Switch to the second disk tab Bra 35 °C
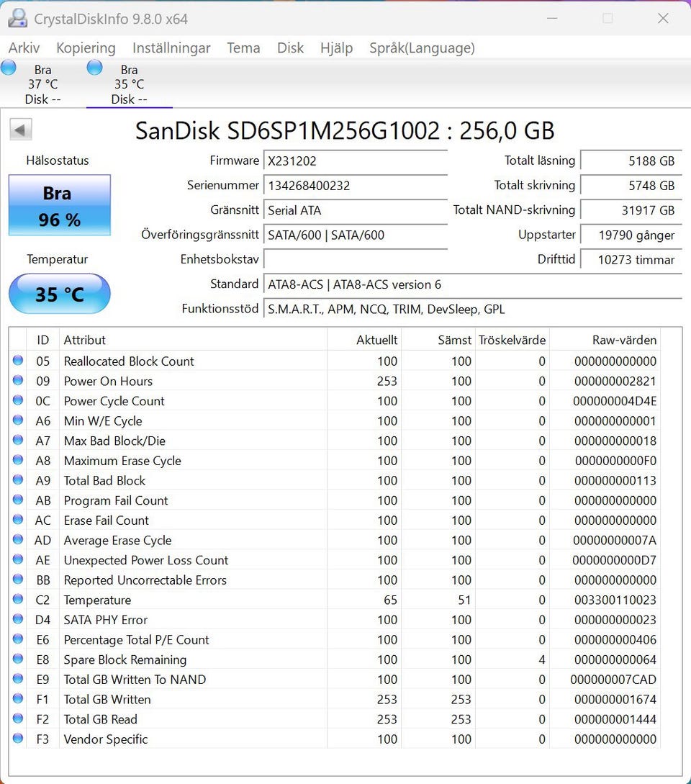 [130, 84]
